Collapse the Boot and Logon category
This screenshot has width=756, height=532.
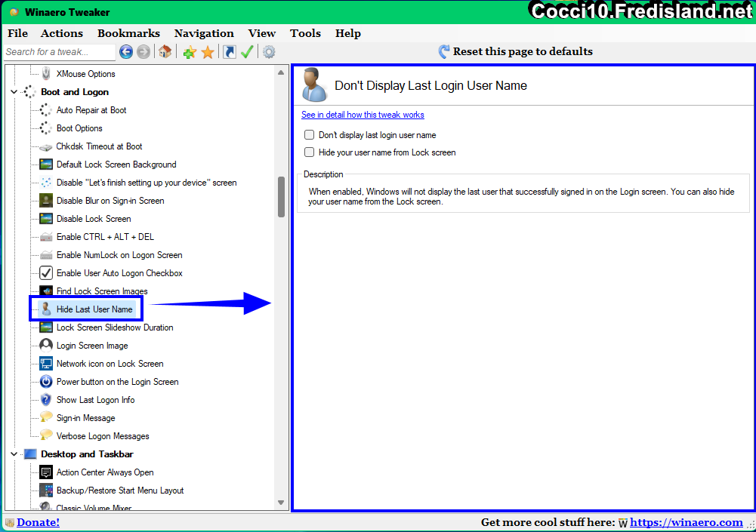point(14,92)
